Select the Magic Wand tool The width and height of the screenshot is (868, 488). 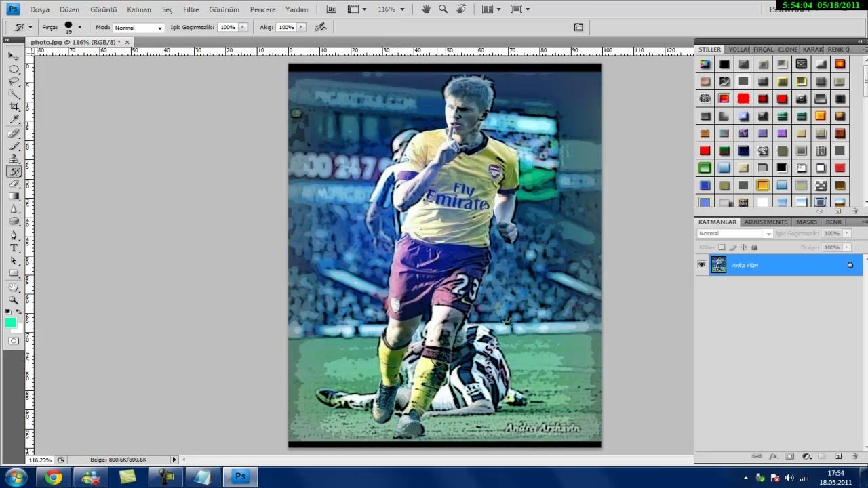point(14,94)
